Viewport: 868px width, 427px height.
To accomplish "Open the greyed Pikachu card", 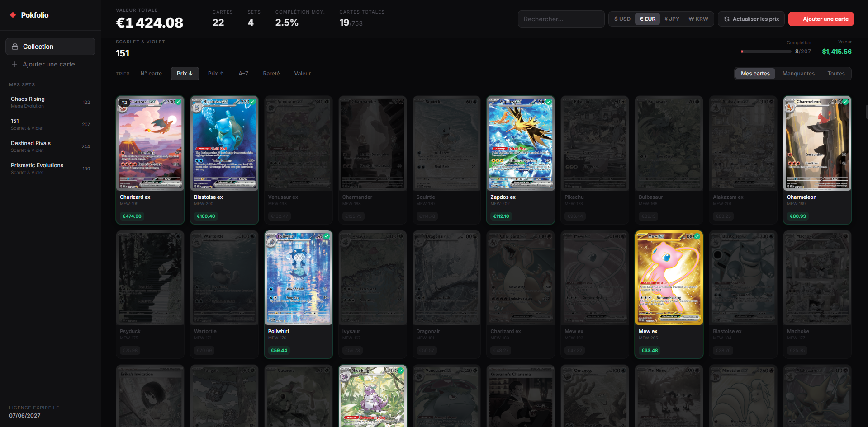I will coord(595,160).
